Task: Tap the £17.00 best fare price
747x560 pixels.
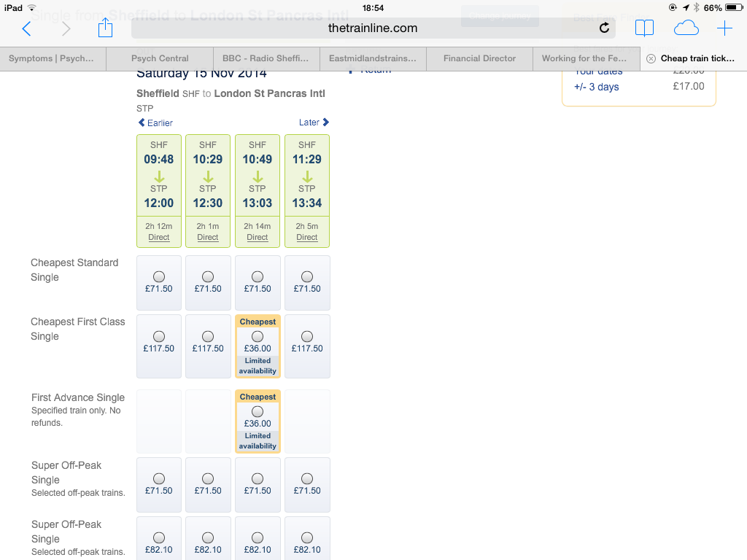Action: (x=689, y=86)
